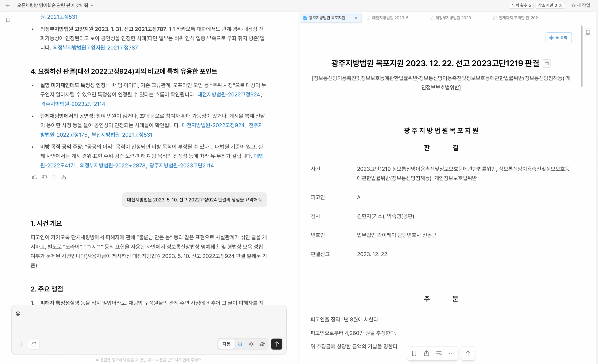The height and width of the screenshot is (364, 598).
Task: Select the 자동 mode option
Action: [226, 344]
